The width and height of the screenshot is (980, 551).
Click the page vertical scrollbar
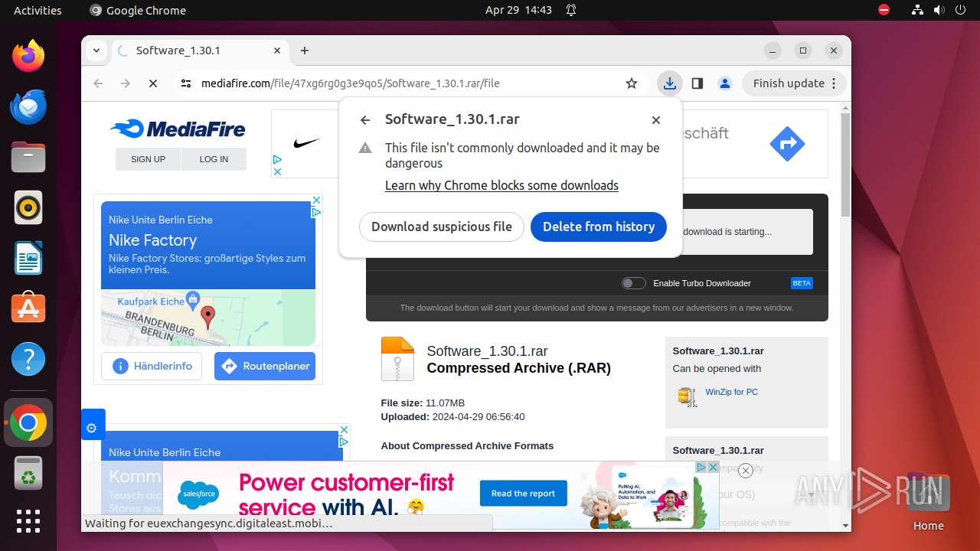coord(845,165)
